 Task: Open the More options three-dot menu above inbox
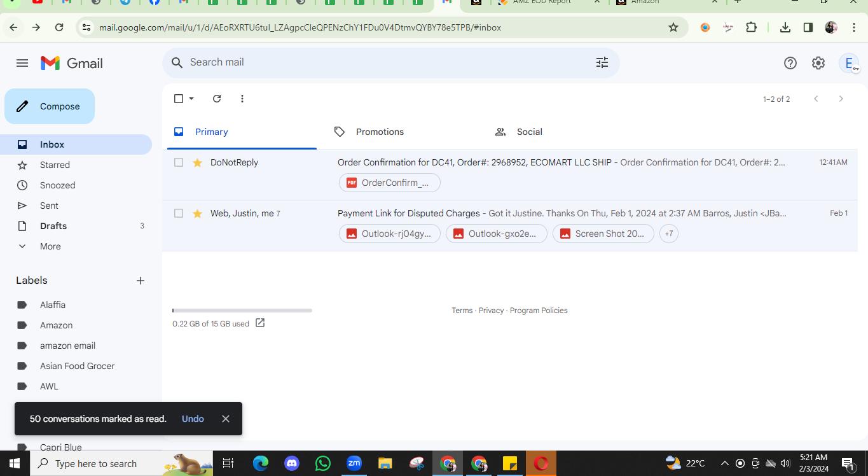pyautogui.click(x=242, y=99)
